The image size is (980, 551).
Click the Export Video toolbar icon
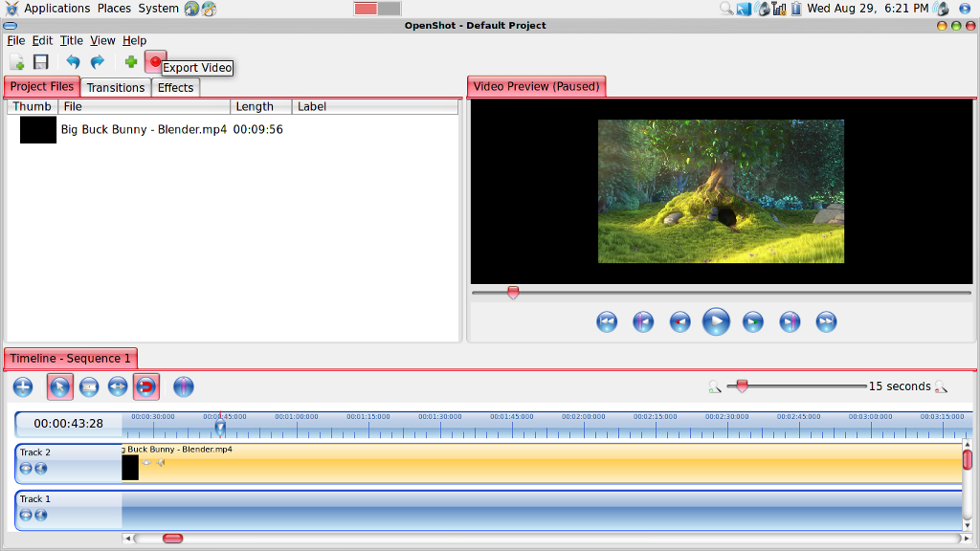pos(154,61)
